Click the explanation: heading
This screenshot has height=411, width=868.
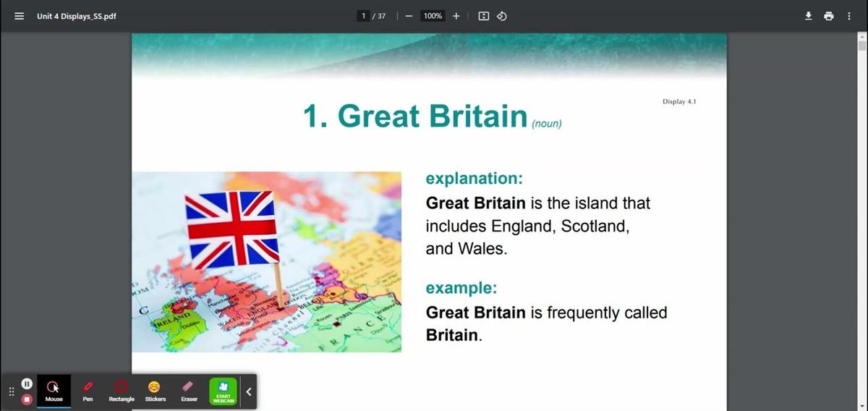(x=475, y=178)
